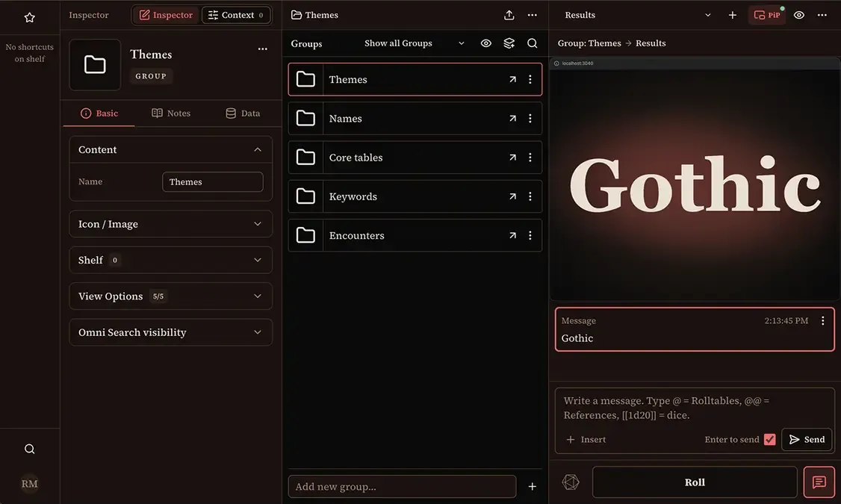
Task: Open the RM user avatar
Action: [29, 484]
